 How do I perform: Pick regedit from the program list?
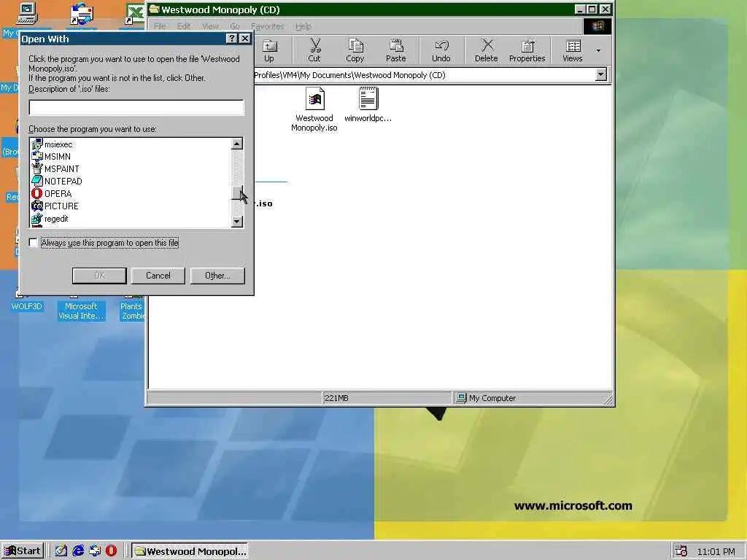pos(50,219)
